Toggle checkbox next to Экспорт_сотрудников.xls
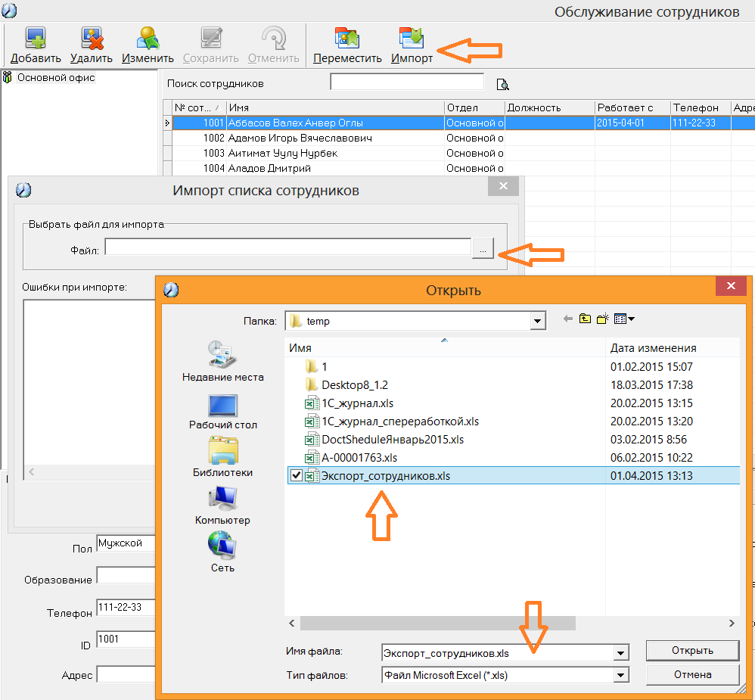 coord(296,476)
